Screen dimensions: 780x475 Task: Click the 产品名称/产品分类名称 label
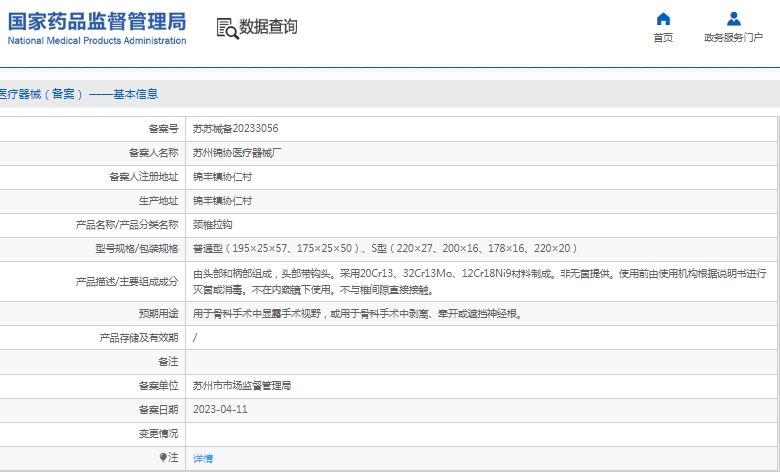[127, 225]
